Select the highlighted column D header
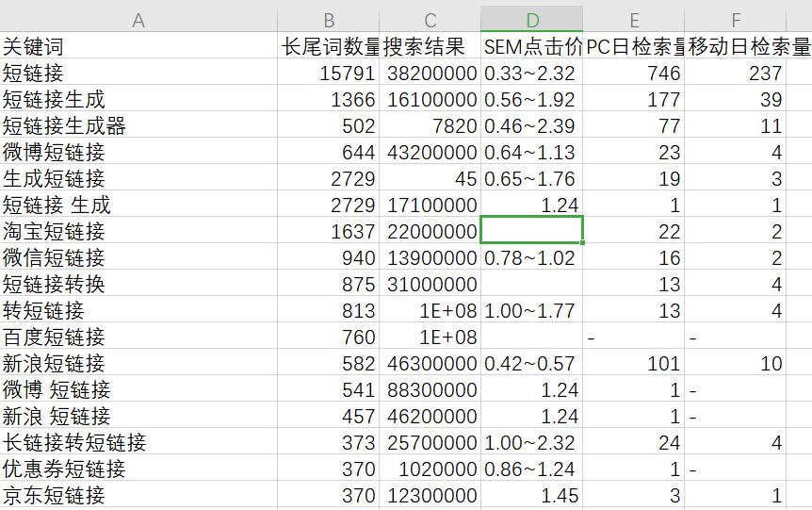This screenshot has width=812, height=510. pyautogui.click(x=532, y=20)
